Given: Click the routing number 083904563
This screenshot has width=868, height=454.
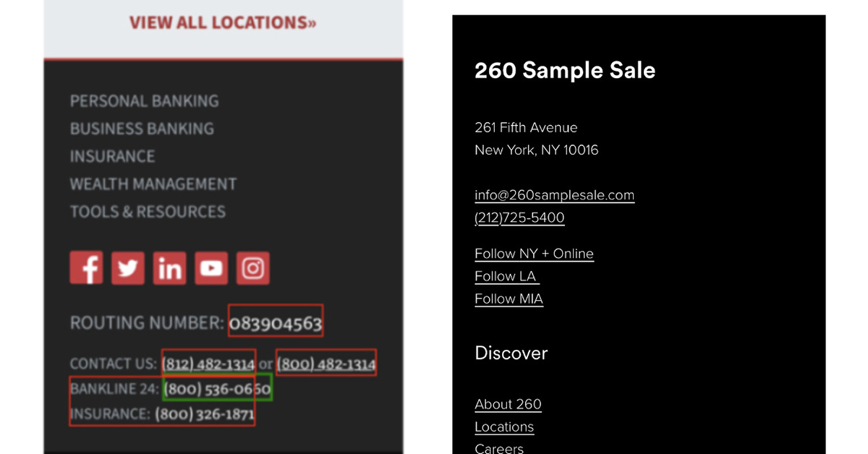Looking at the screenshot, I should pyautogui.click(x=276, y=324).
